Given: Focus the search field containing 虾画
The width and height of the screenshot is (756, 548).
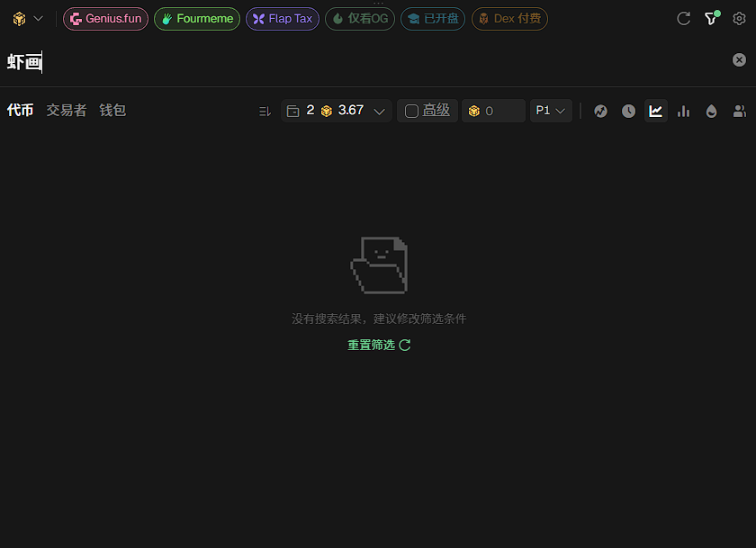Looking at the screenshot, I should 366,62.
